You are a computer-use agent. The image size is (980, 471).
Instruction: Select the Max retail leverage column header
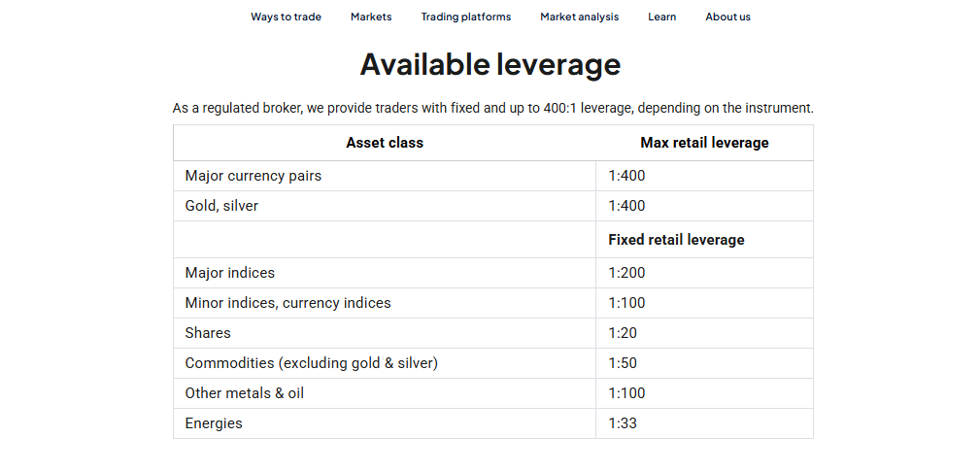704,143
